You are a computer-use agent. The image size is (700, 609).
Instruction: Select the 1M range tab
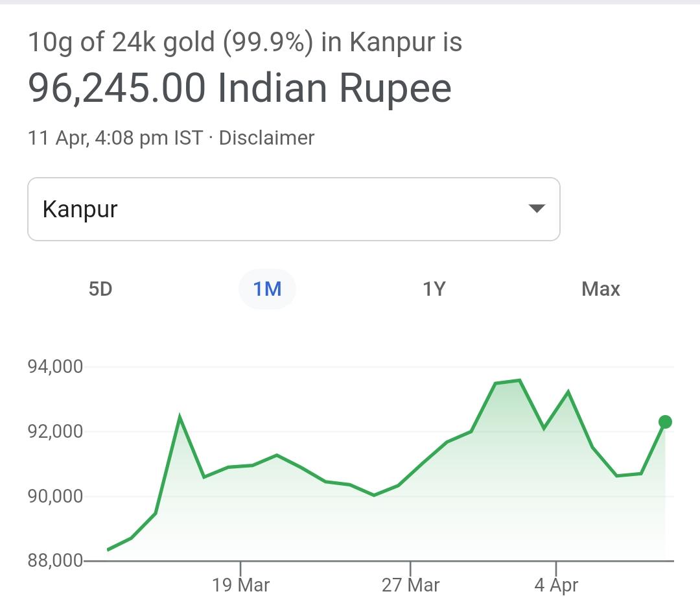pyautogui.click(x=267, y=289)
